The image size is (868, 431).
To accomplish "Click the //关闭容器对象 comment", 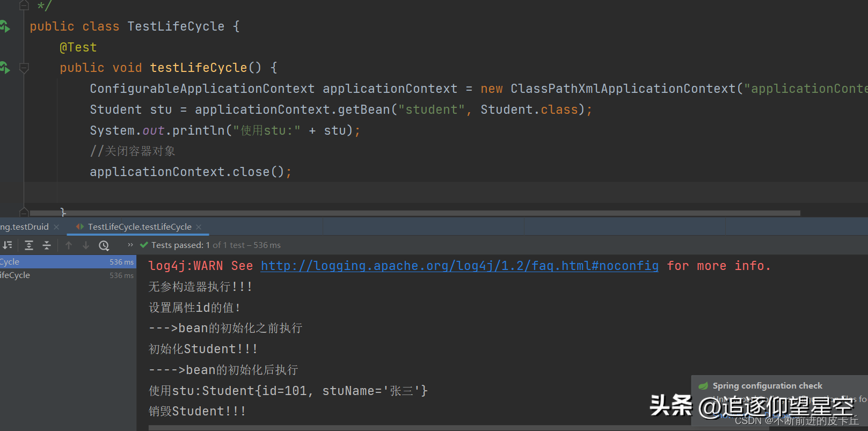I will (133, 151).
